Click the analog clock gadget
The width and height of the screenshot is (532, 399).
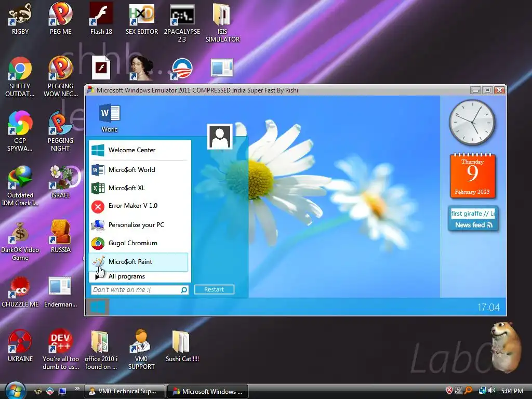472,122
